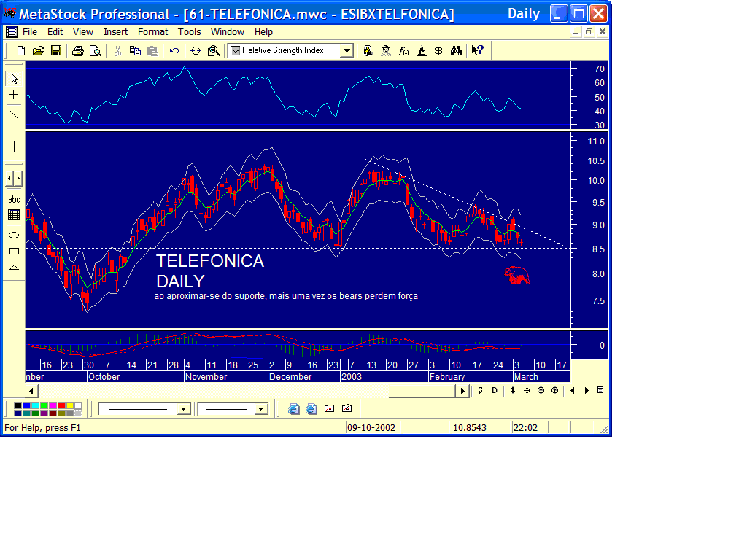The image size is (747, 560).
Task: Click the dollar sign toolbar icon
Action: (438, 50)
